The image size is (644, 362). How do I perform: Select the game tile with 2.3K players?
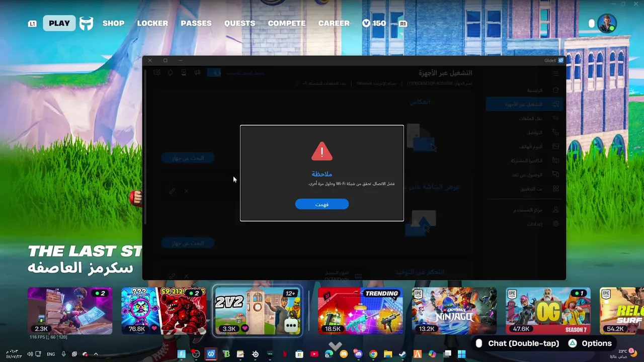70,311
